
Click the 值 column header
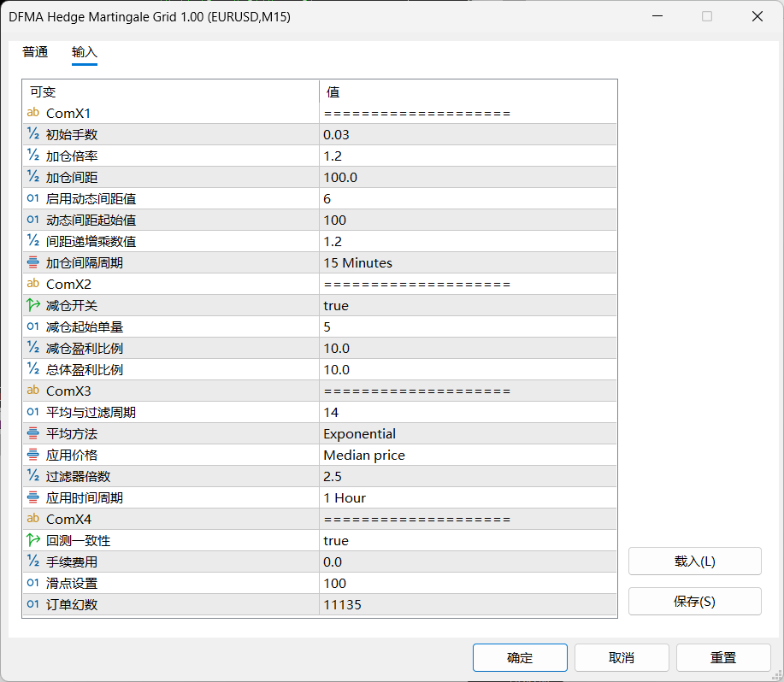[x=468, y=92]
